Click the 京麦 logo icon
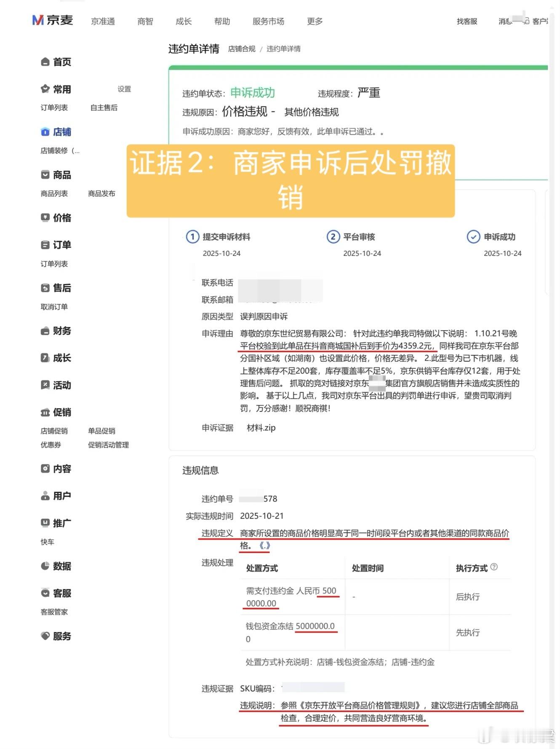The height and width of the screenshot is (749, 560). click(38, 20)
